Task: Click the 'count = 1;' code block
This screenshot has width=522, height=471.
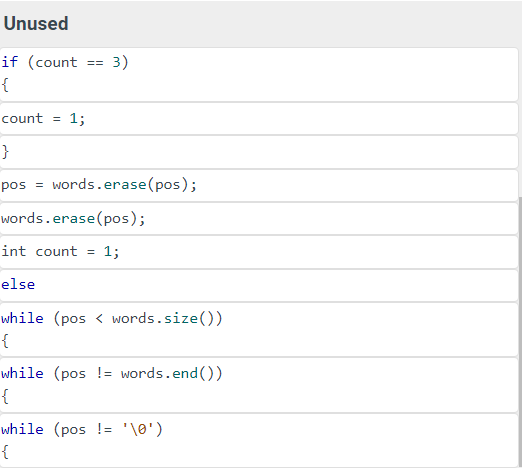Action: click(x=259, y=119)
